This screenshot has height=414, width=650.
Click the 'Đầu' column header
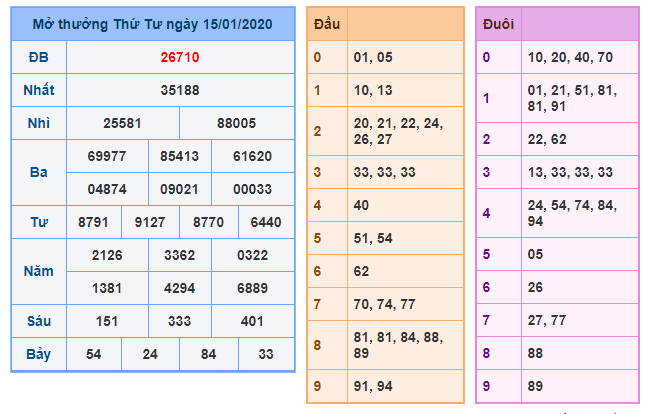(326, 23)
